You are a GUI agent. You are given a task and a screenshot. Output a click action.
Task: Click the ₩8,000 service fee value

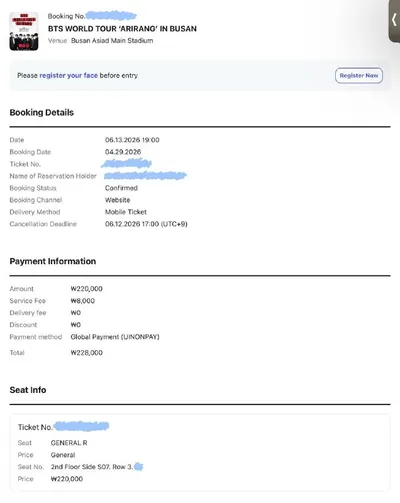click(83, 301)
